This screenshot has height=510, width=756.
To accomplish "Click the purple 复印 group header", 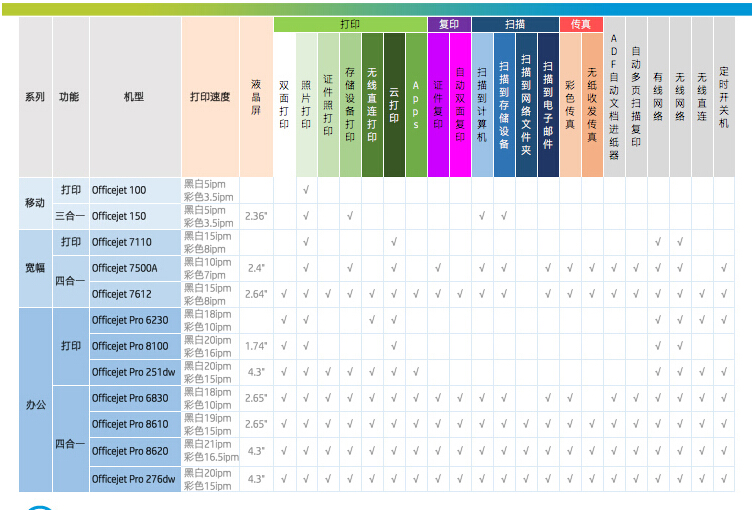I will [x=449, y=24].
